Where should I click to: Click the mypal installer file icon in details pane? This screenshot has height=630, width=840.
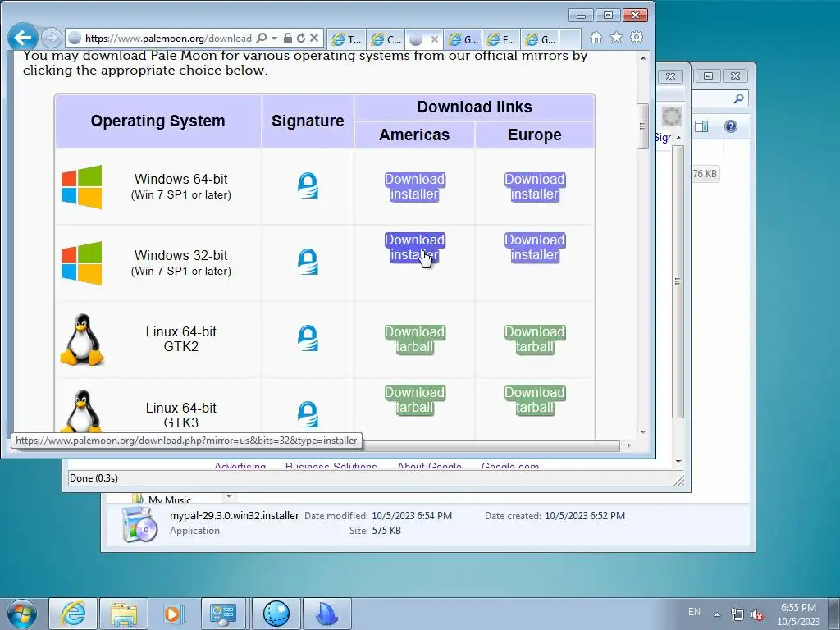pos(139,524)
